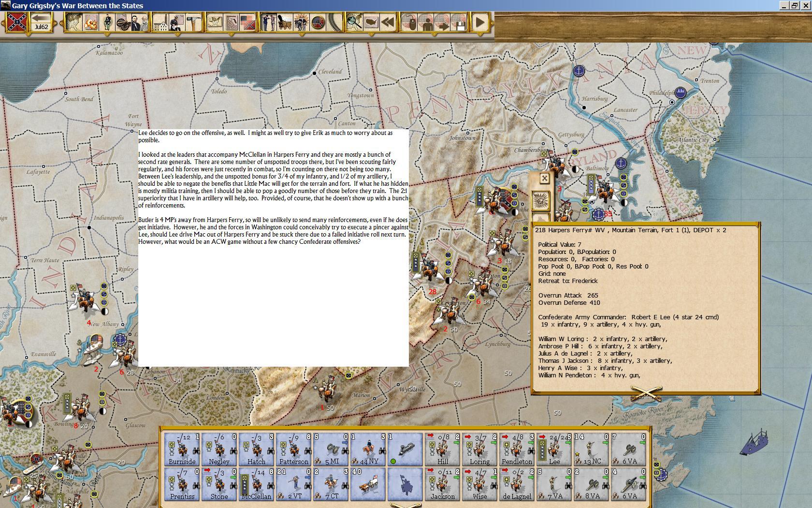Image resolution: width=812 pixels, height=508 pixels.
Task: Click the anchor port marker near Harrisburg
Action: (x=579, y=71)
